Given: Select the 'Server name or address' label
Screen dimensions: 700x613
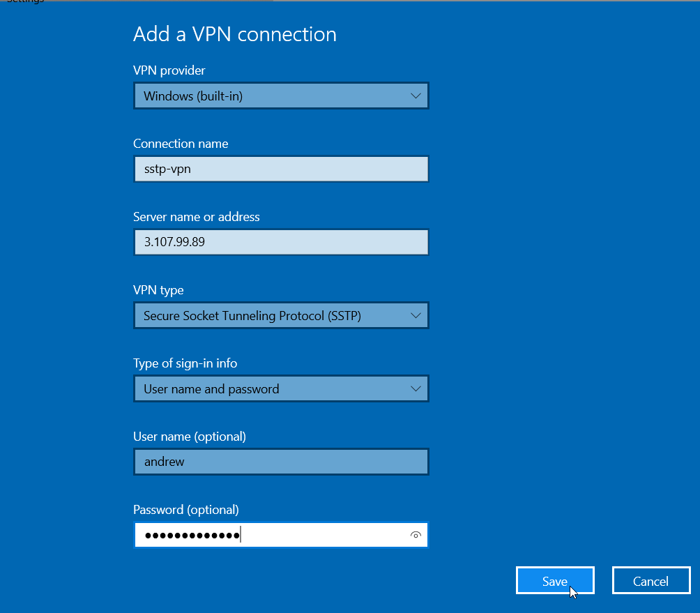Looking at the screenshot, I should click(197, 217).
